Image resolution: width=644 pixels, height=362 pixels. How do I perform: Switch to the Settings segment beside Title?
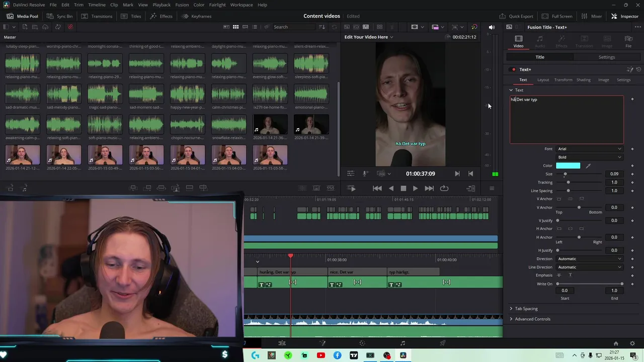607,57
